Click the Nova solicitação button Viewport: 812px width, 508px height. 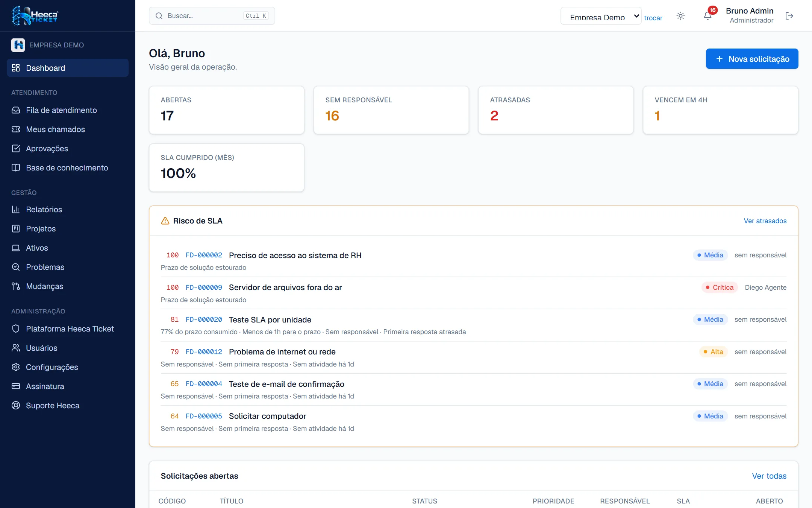pyautogui.click(x=752, y=59)
